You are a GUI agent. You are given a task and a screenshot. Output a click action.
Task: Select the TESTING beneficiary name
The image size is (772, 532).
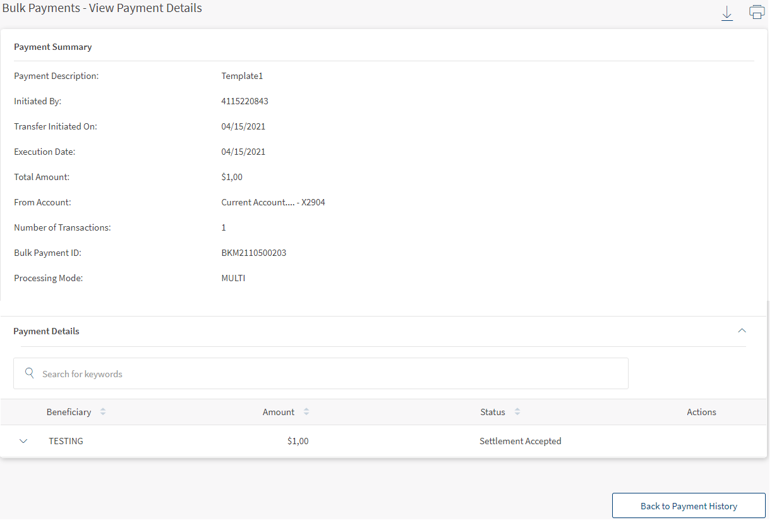[x=66, y=441]
